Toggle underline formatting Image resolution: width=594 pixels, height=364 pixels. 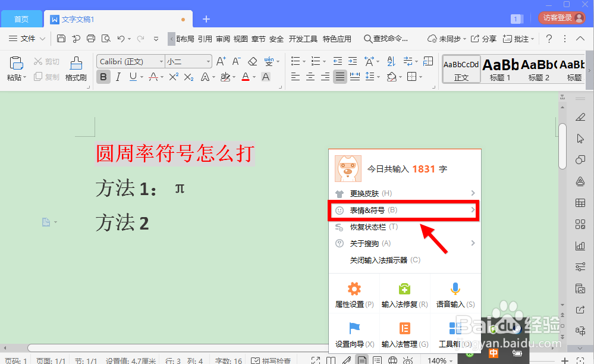131,77
